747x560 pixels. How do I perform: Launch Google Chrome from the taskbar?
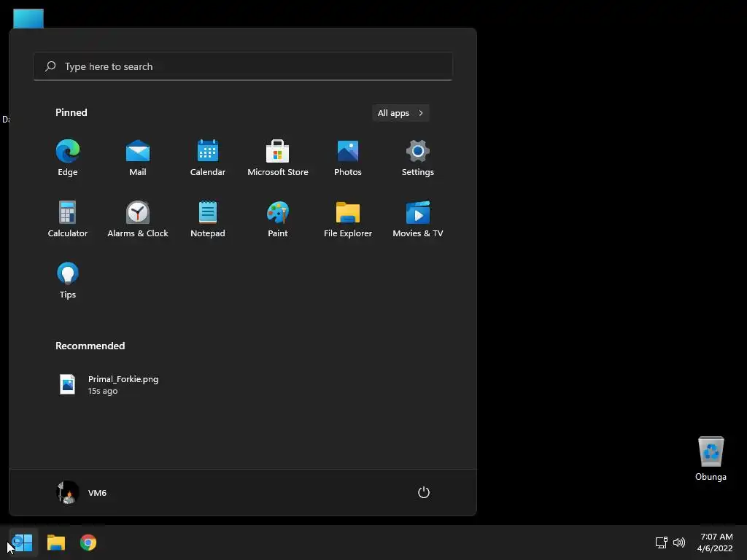tap(88, 542)
